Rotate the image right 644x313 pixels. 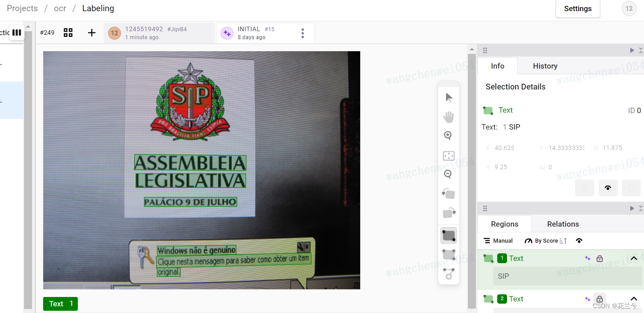(449, 213)
